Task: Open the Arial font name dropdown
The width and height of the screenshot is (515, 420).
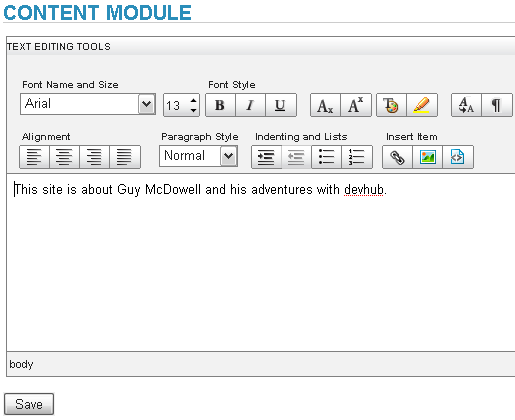Action: pyautogui.click(x=146, y=104)
